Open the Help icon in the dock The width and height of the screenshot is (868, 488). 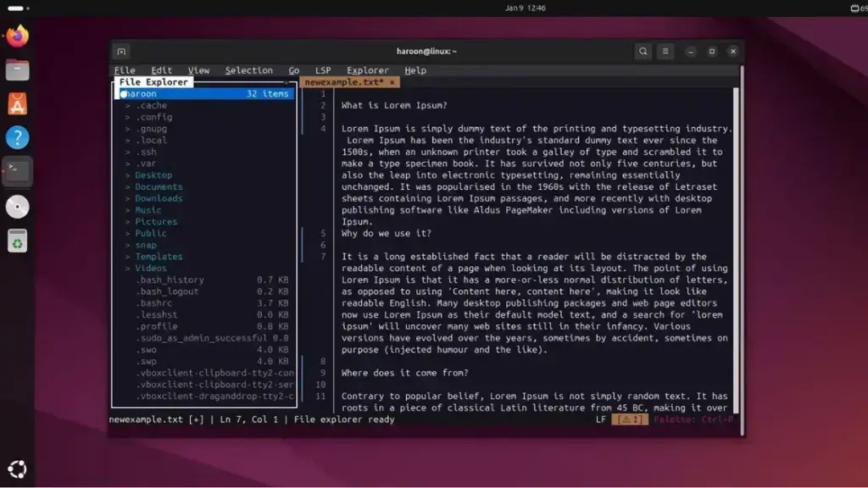click(x=17, y=138)
